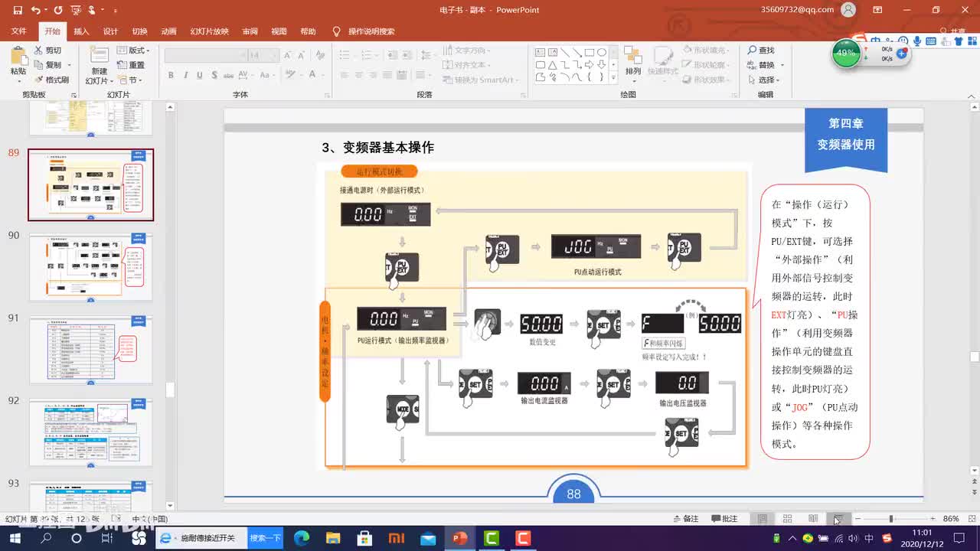Switch to Slide Sorter view icon
The image size is (980, 551).
tap(787, 519)
